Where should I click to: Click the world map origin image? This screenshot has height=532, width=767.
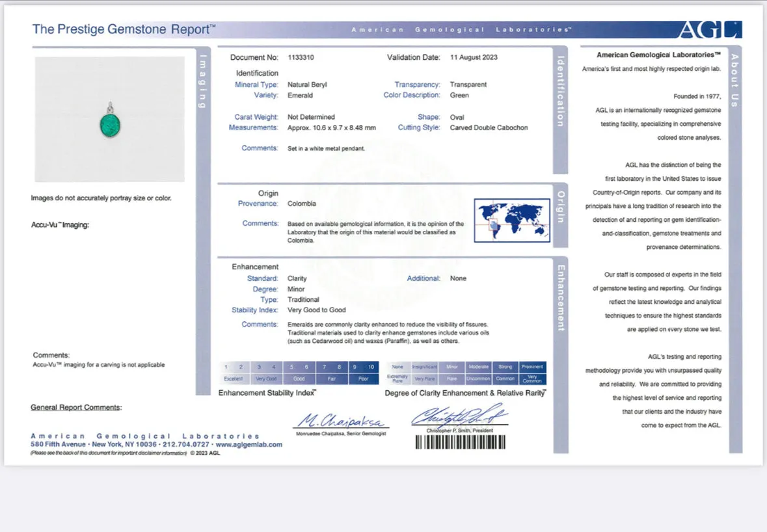click(x=512, y=220)
